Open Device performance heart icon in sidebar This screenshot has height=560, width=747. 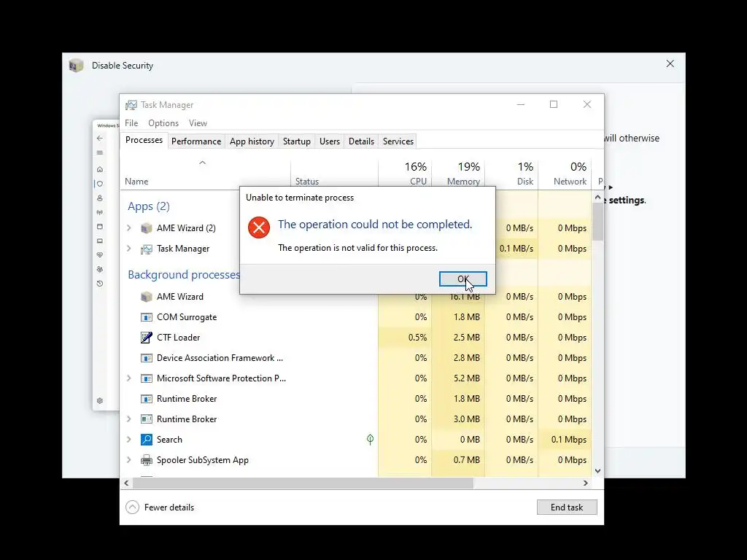coord(99,255)
